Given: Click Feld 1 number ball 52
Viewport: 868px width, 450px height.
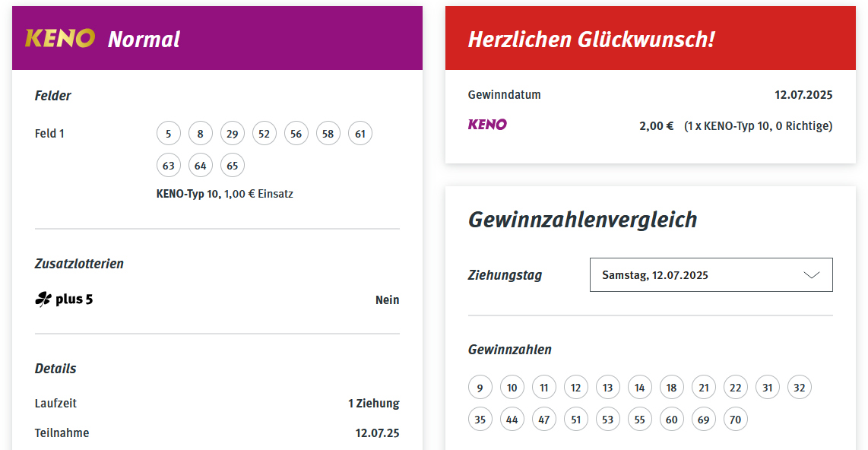Looking at the screenshot, I should coord(264,133).
